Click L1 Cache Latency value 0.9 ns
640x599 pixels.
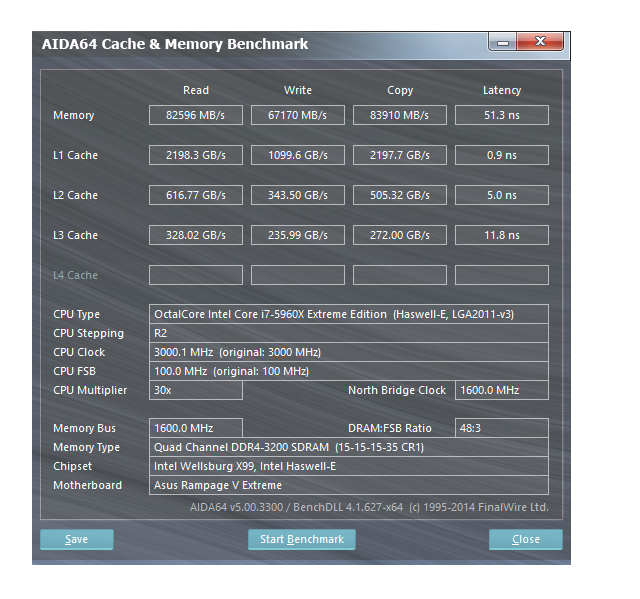(x=502, y=155)
